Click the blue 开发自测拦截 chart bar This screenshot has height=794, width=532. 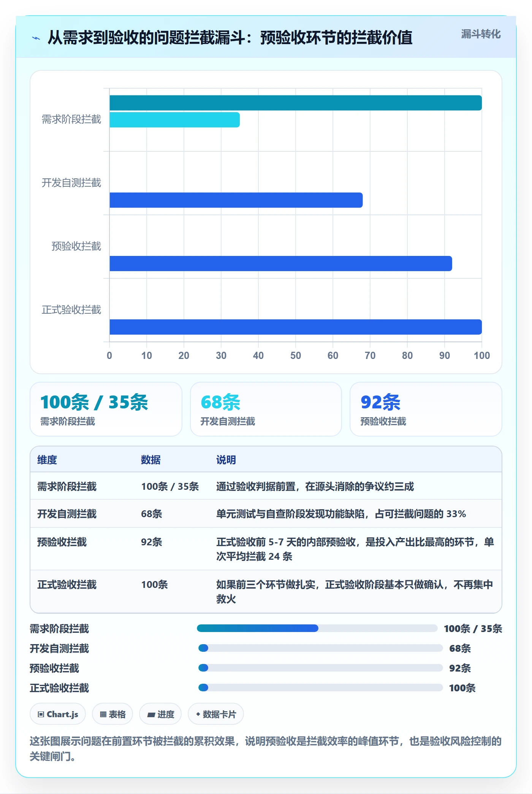(x=236, y=200)
